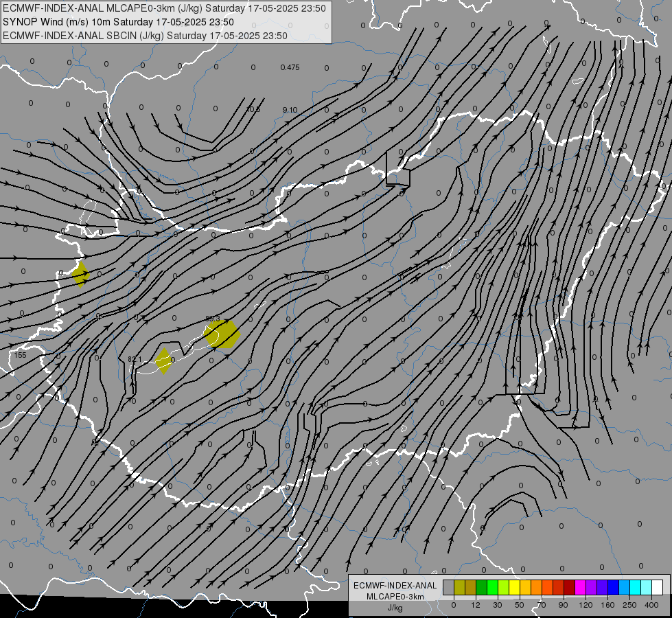Click the SYNOP Wind 10m title line

[x=118, y=22]
